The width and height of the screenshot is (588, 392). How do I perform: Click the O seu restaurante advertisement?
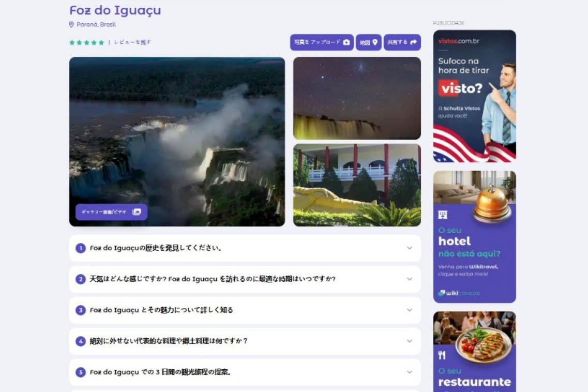click(474, 352)
